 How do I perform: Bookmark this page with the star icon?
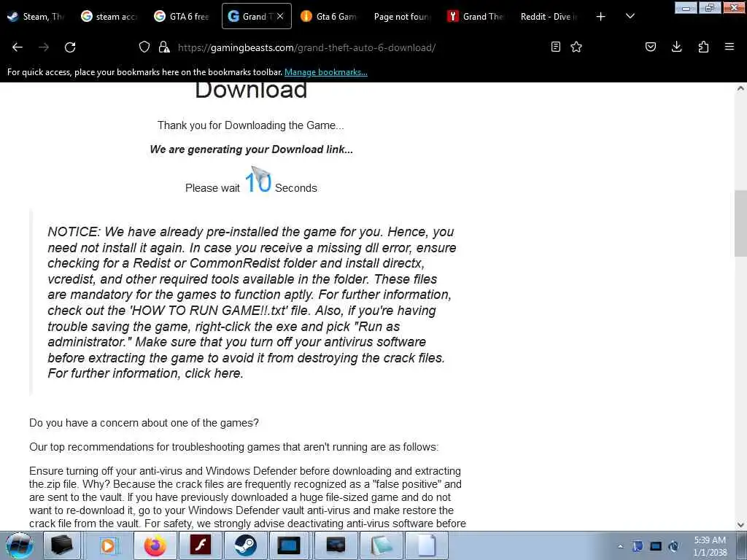[576, 47]
